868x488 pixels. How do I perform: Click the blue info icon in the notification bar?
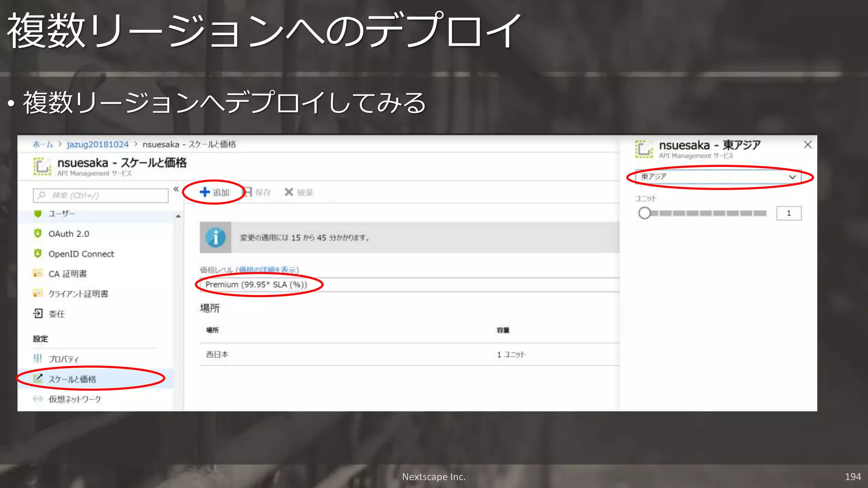pyautogui.click(x=215, y=237)
